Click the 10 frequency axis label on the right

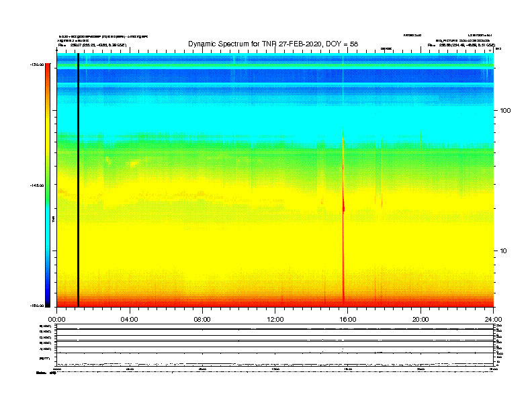click(503, 251)
